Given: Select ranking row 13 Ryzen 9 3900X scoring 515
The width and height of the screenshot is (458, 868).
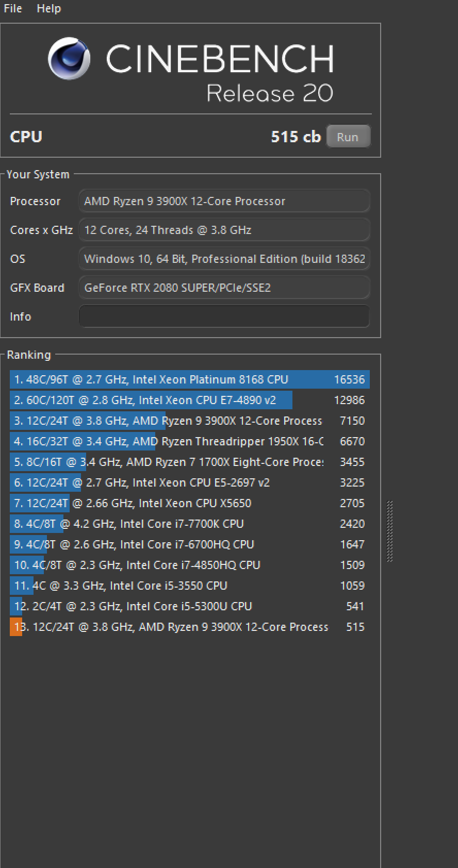Looking at the screenshot, I should click(x=190, y=627).
